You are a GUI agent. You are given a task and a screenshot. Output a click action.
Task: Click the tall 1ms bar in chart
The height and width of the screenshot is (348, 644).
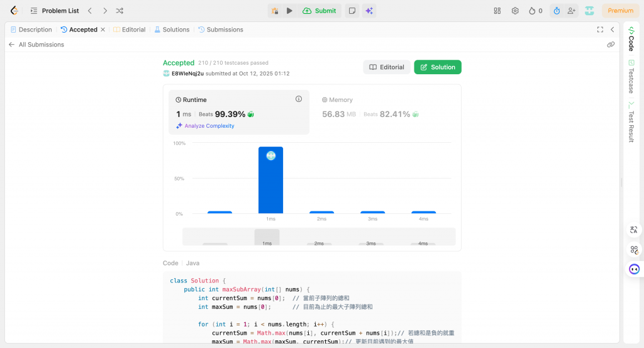(x=270, y=180)
